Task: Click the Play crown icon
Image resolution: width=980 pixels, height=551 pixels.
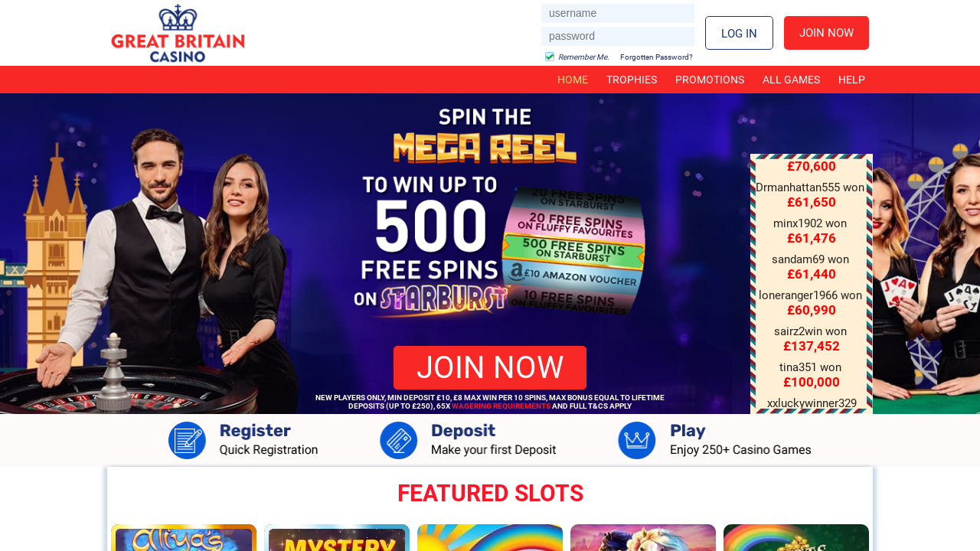Action: (637, 441)
